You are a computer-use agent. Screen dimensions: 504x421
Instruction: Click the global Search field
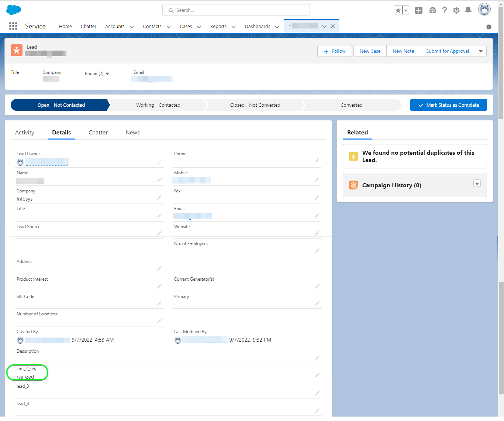236,10
